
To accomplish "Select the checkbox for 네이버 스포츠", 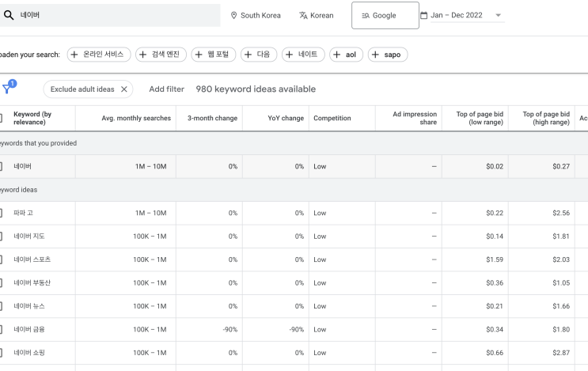I will [1, 259].
